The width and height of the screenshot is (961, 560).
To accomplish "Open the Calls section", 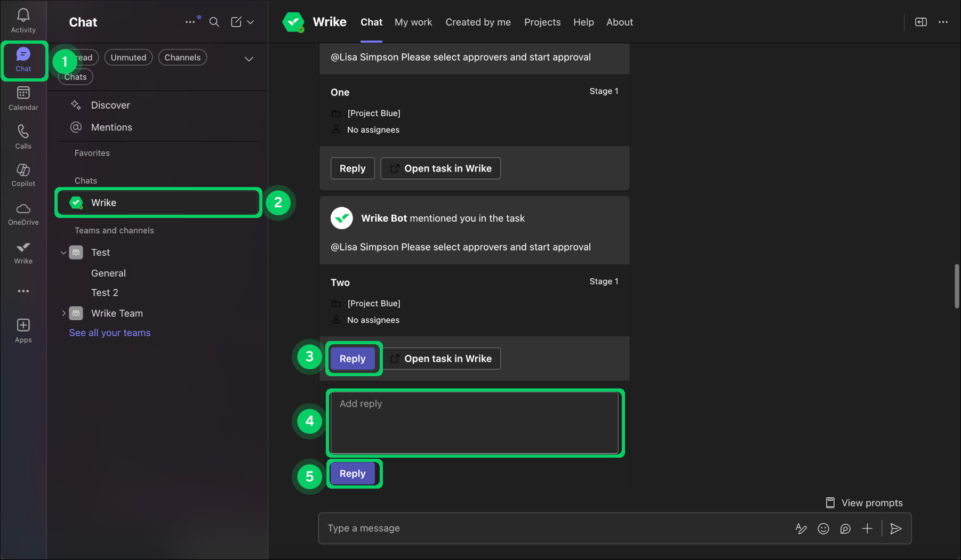I will click(x=23, y=136).
